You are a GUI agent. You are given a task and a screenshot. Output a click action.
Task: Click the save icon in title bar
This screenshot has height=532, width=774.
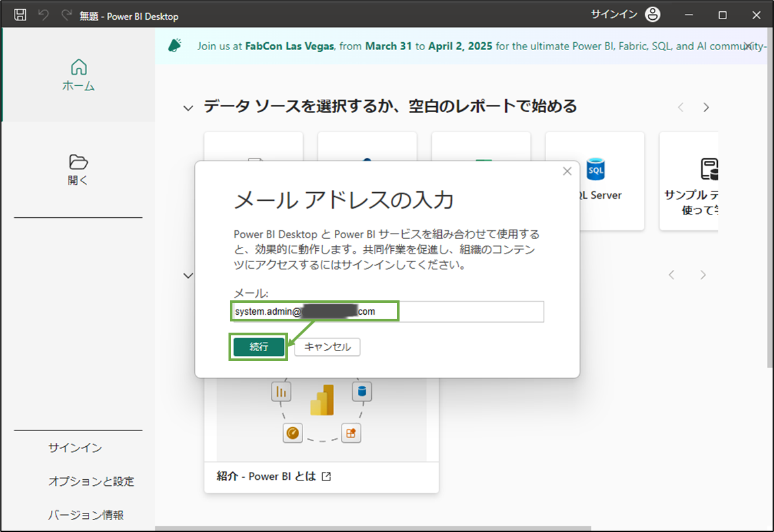(x=20, y=15)
